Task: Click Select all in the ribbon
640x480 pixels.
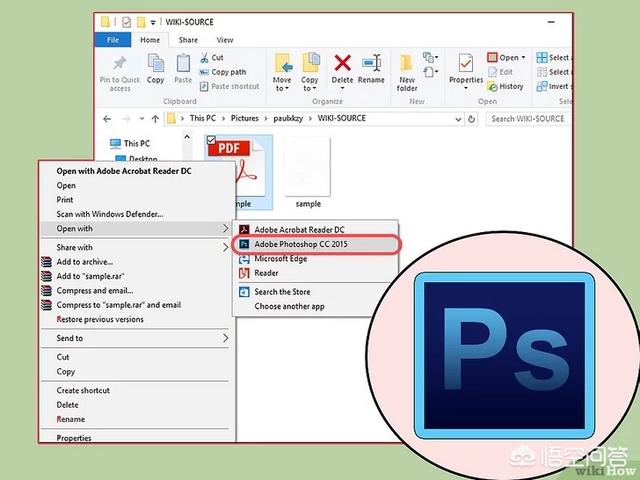Action: (554, 58)
